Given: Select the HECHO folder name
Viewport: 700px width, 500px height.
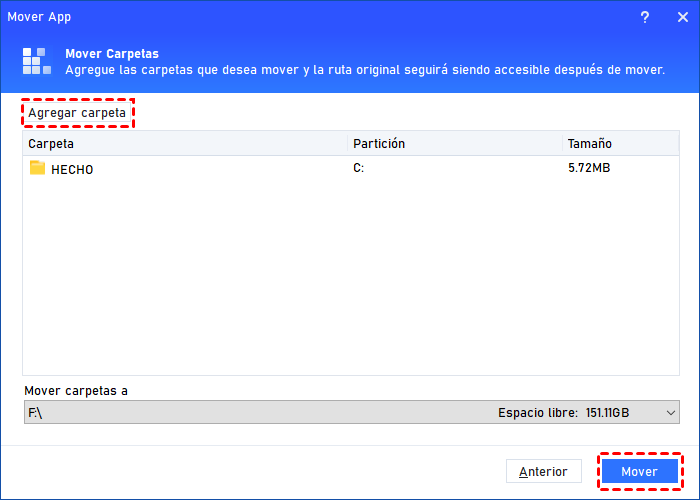Looking at the screenshot, I should (72, 169).
